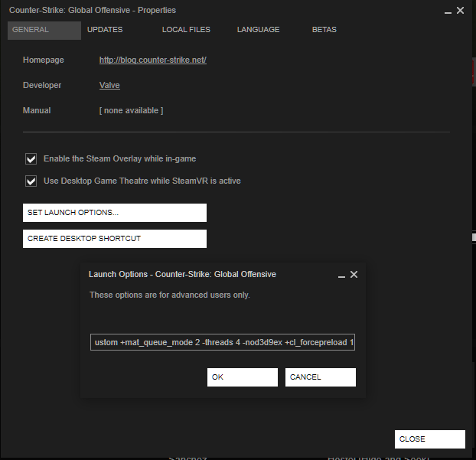
Task: Click the Launch Options dialog title text
Action: pyautogui.click(x=182, y=274)
